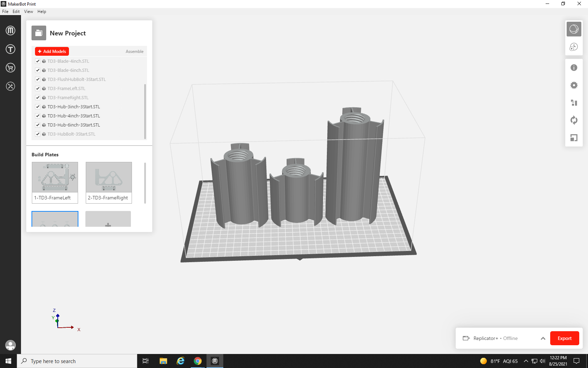The width and height of the screenshot is (588, 368).
Task: Open the orient rotate tool icon
Action: (x=574, y=120)
